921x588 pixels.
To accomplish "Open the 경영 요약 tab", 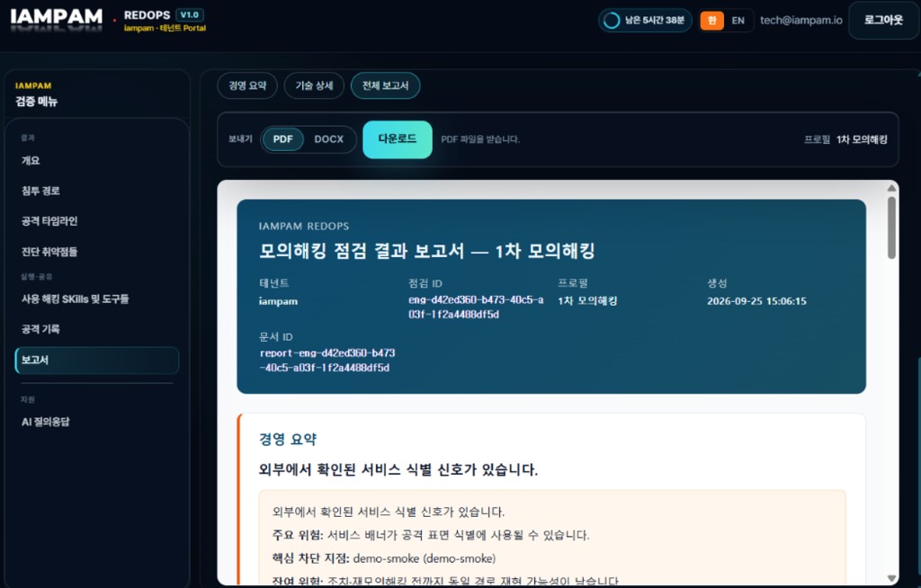I will (x=247, y=85).
